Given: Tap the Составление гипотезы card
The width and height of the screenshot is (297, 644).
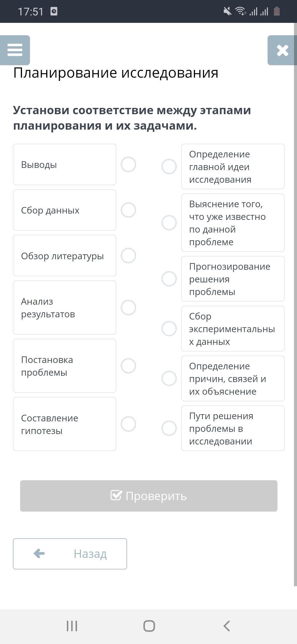Looking at the screenshot, I should point(65,424).
